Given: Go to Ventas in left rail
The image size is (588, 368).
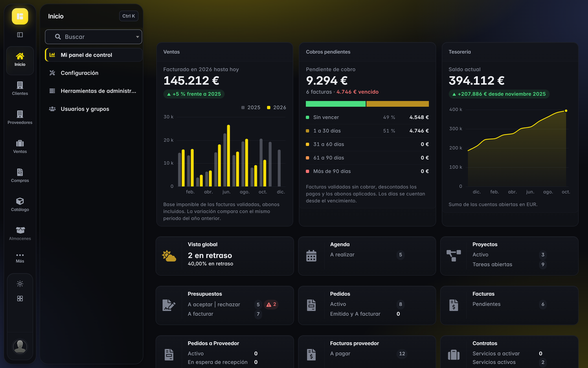Looking at the screenshot, I should coord(20,147).
